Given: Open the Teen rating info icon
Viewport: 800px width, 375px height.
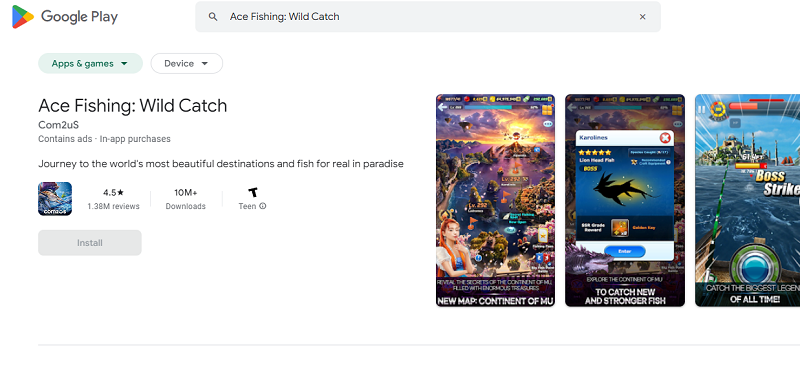Looking at the screenshot, I should (263, 206).
